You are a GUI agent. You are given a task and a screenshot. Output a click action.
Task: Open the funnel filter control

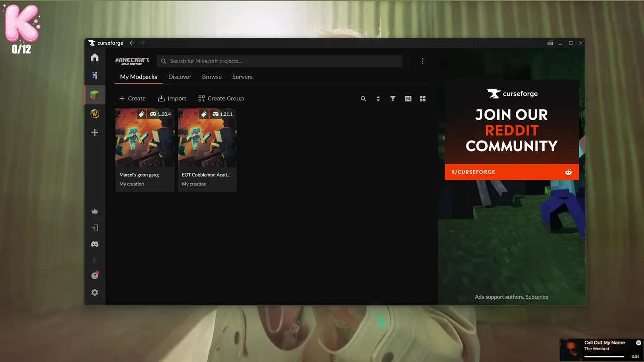[x=393, y=99]
